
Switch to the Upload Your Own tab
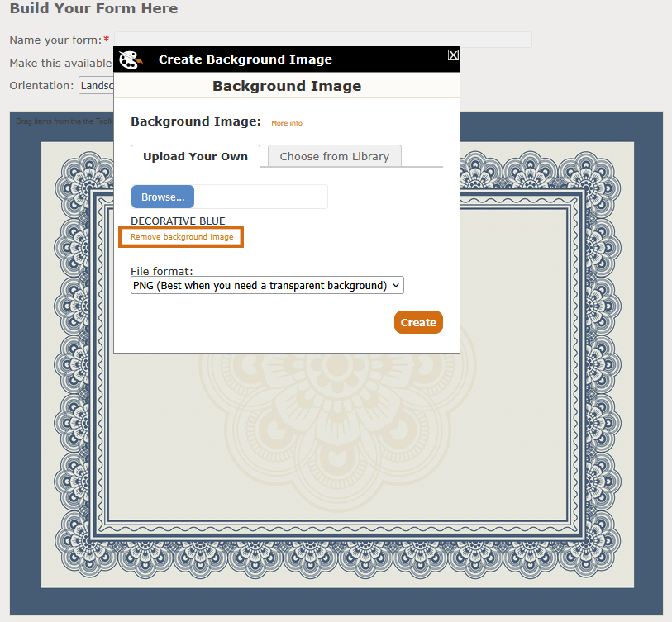[x=195, y=156]
